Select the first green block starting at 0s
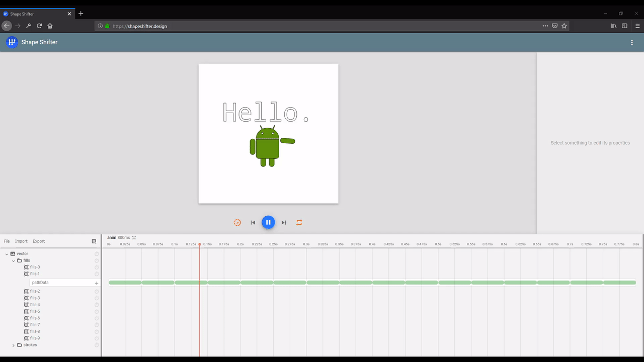 tap(125, 283)
